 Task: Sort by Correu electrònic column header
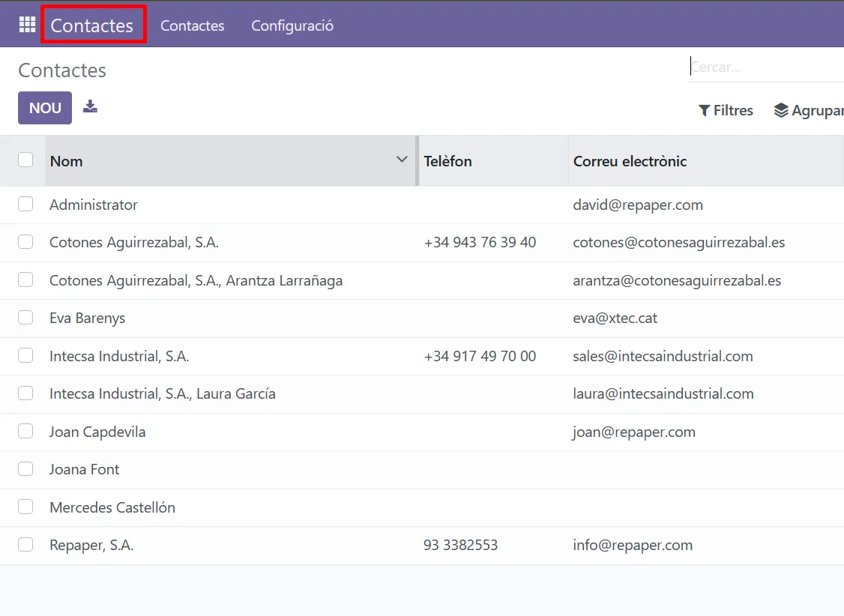630,161
